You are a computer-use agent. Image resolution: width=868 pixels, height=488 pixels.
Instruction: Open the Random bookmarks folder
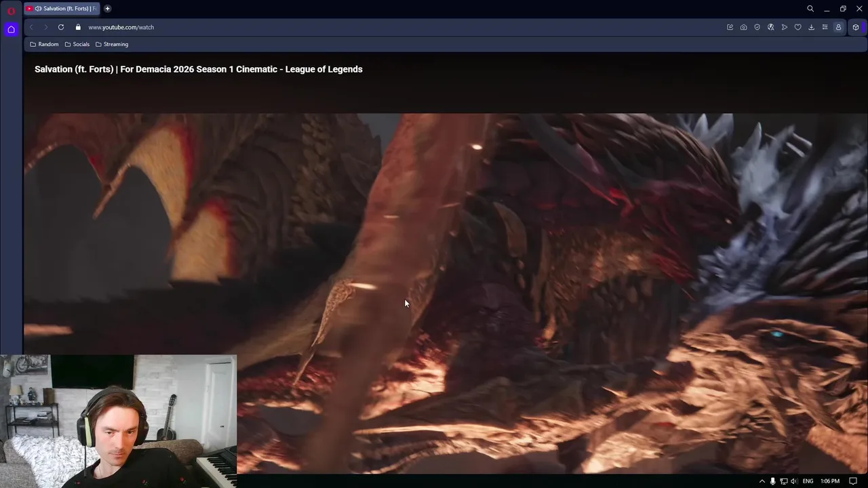(x=44, y=44)
